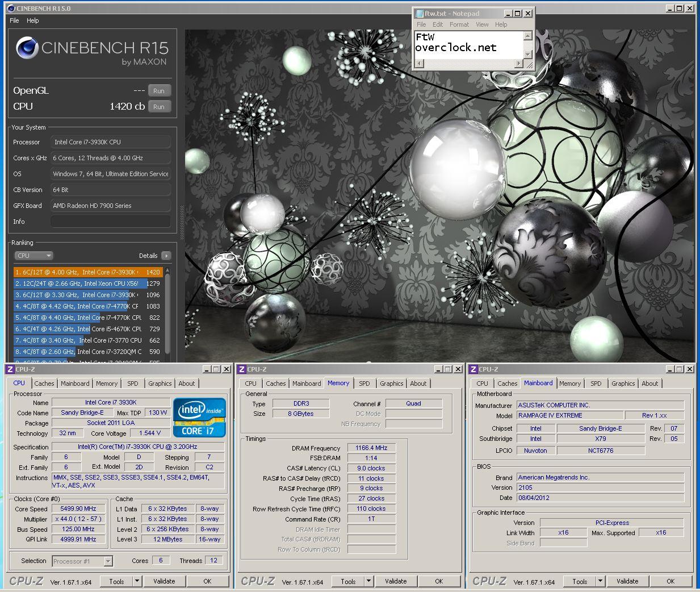Open Tools dropdown arrow in left CPU-Z window
700x592 pixels.
pos(137,581)
